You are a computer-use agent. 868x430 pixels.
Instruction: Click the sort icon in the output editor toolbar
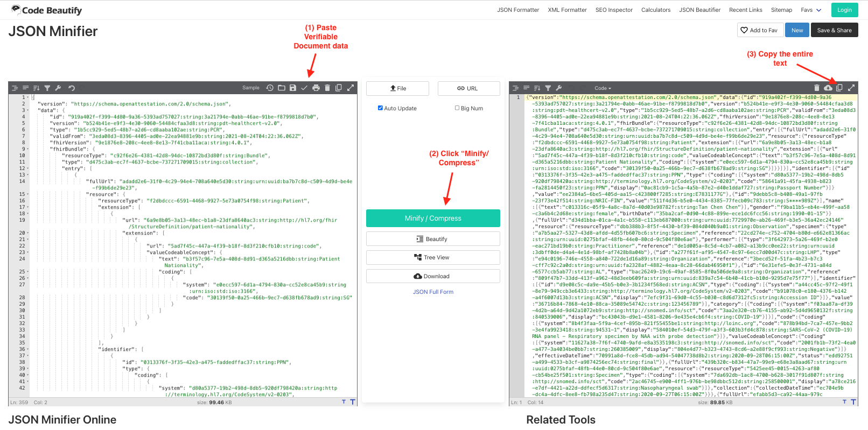pos(537,88)
